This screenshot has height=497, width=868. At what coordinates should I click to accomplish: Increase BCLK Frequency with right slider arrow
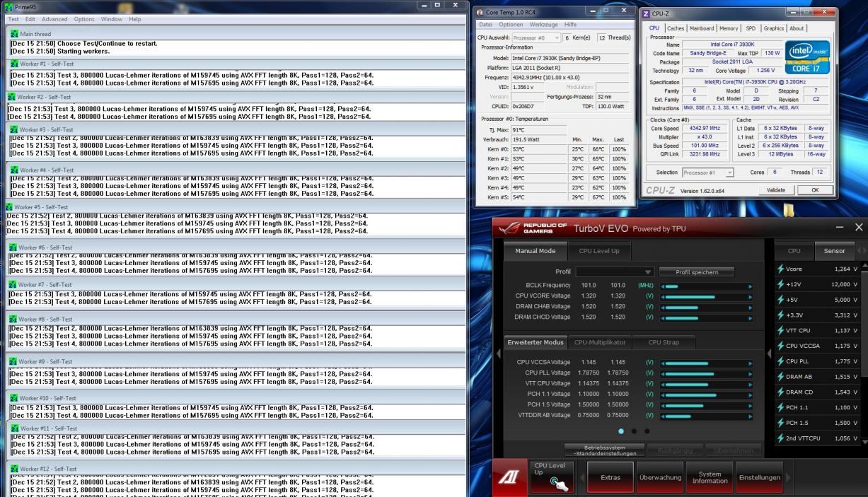coord(751,286)
